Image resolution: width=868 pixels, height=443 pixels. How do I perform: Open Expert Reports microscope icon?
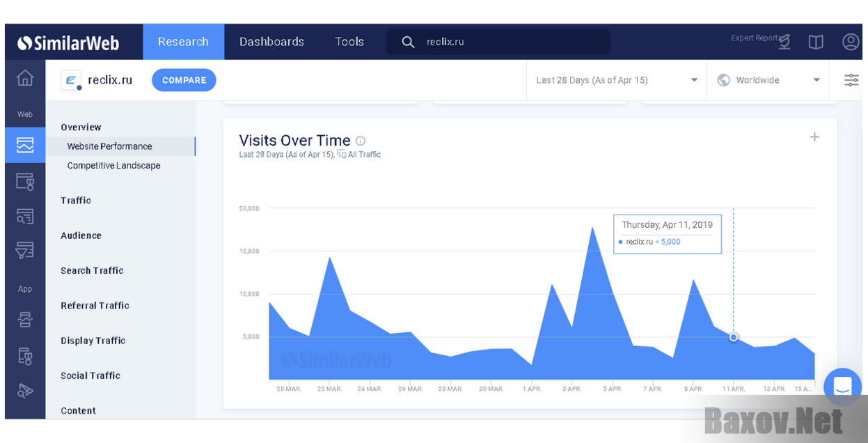784,42
